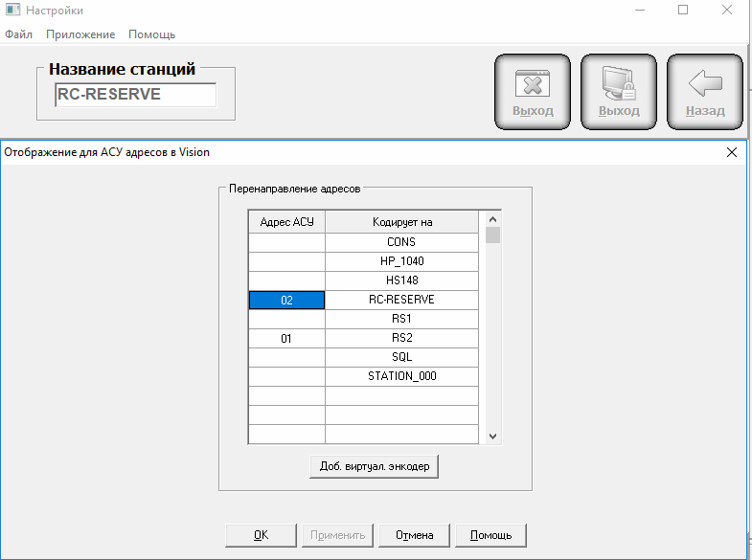
Task: Close the Отображение для АСУ dialog
Action: pyautogui.click(x=731, y=152)
